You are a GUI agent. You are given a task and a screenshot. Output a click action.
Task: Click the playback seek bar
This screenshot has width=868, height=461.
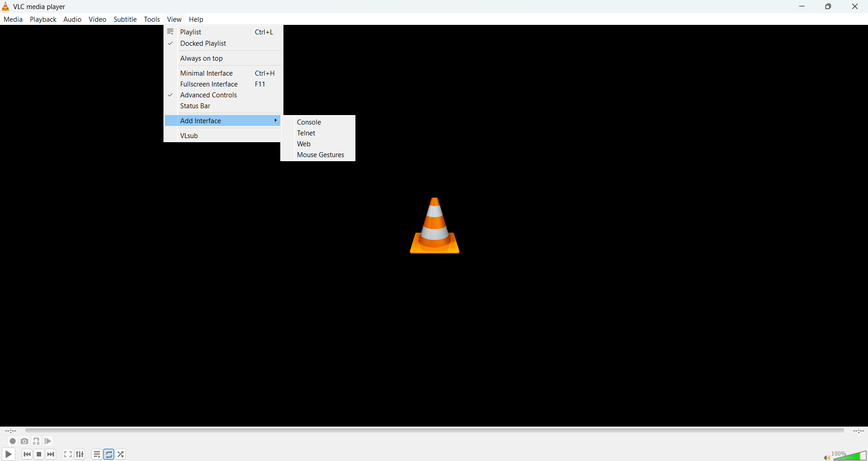pyautogui.click(x=435, y=431)
